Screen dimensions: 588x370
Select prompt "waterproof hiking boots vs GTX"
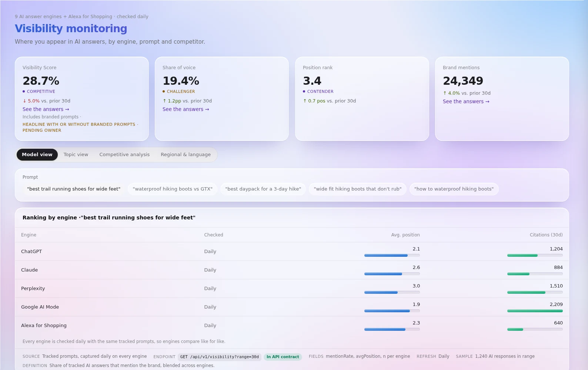coord(173,189)
